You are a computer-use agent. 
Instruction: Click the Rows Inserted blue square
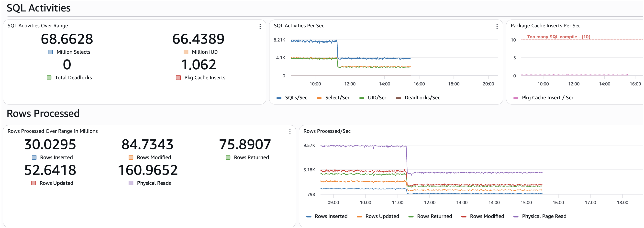(34, 158)
